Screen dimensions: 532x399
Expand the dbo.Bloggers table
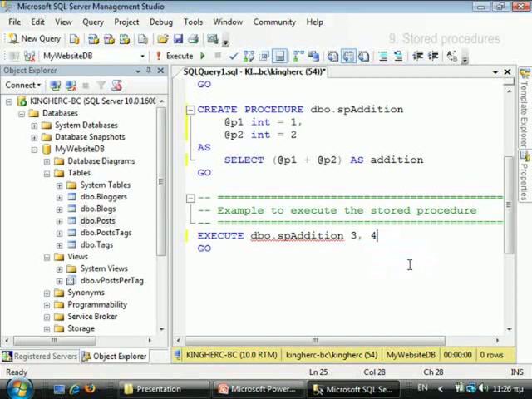coord(59,197)
